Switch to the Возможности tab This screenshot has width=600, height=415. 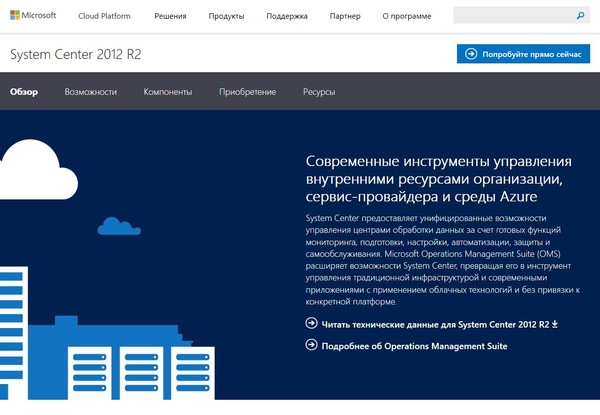pyautogui.click(x=90, y=92)
